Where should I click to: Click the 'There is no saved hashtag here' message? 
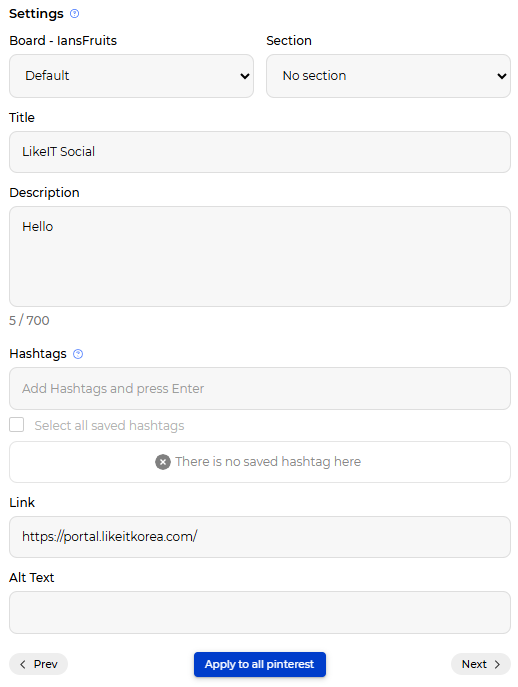[x=268, y=462]
